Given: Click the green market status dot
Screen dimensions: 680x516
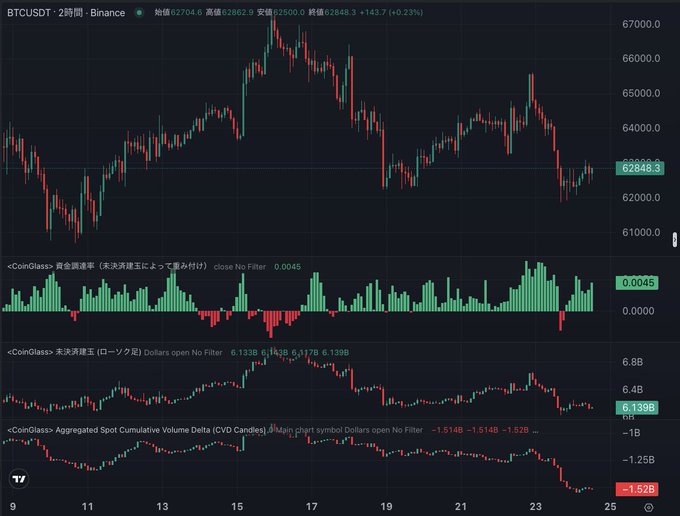Looking at the screenshot, I should 139,13.
